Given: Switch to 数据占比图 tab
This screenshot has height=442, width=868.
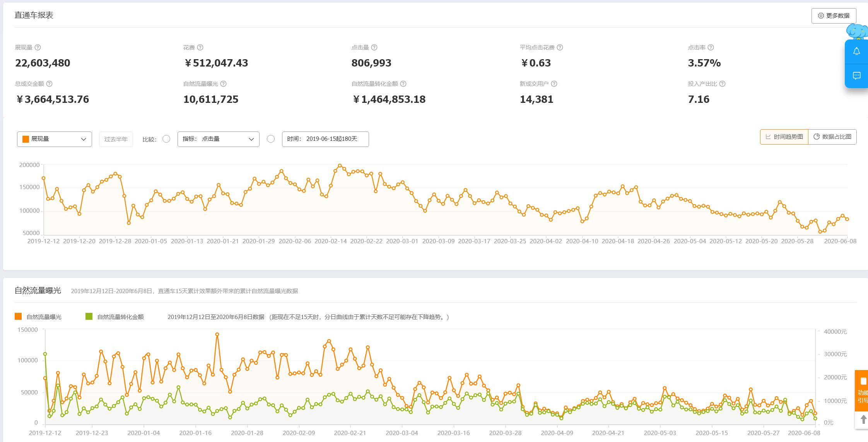Looking at the screenshot, I should coord(832,137).
